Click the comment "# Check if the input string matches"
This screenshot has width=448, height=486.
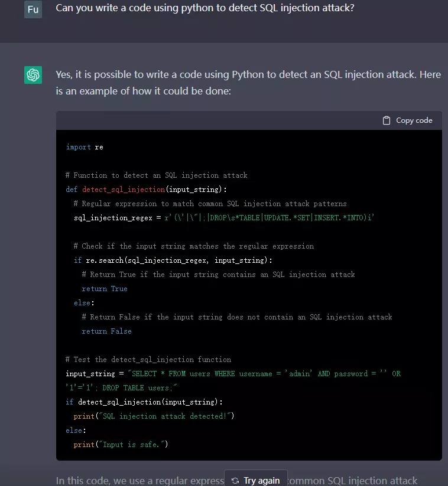coord(194,246)
